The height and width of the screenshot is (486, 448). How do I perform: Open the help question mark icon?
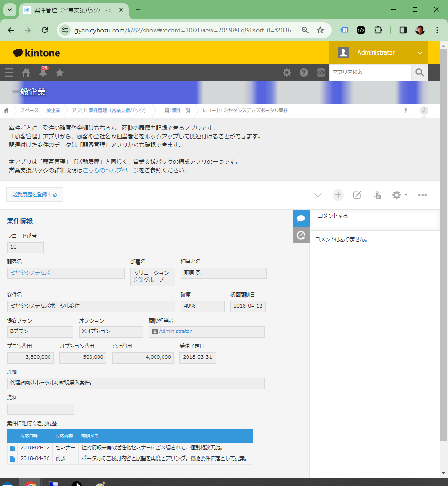click(x=304, y=73)
